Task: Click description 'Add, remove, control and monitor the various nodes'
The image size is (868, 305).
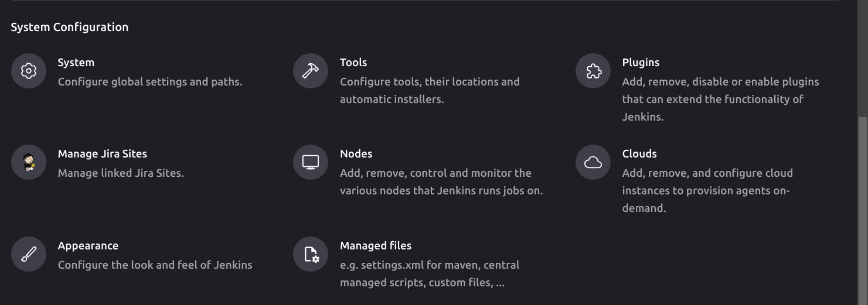Action: [441, 182]
